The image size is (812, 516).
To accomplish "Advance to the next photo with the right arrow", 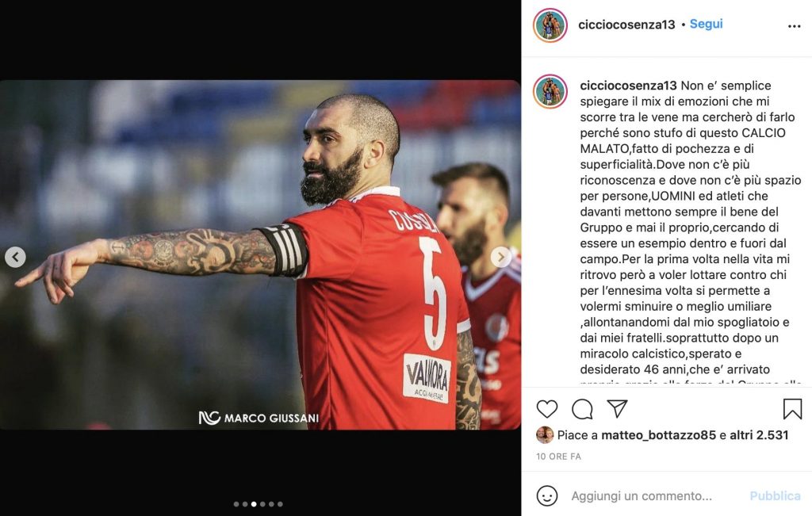I will click(x=501, y=257).
